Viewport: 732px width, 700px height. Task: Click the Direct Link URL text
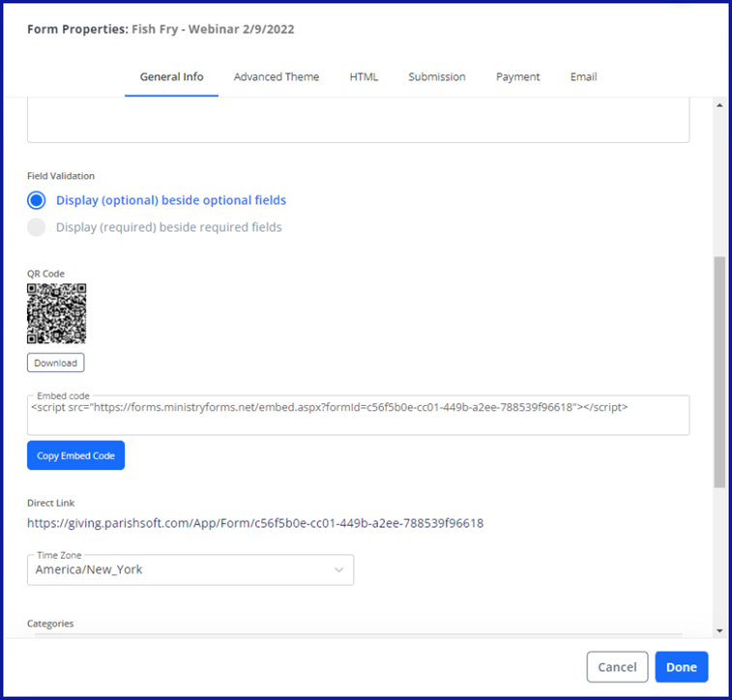pyautogui.click(x=254, y=523)
